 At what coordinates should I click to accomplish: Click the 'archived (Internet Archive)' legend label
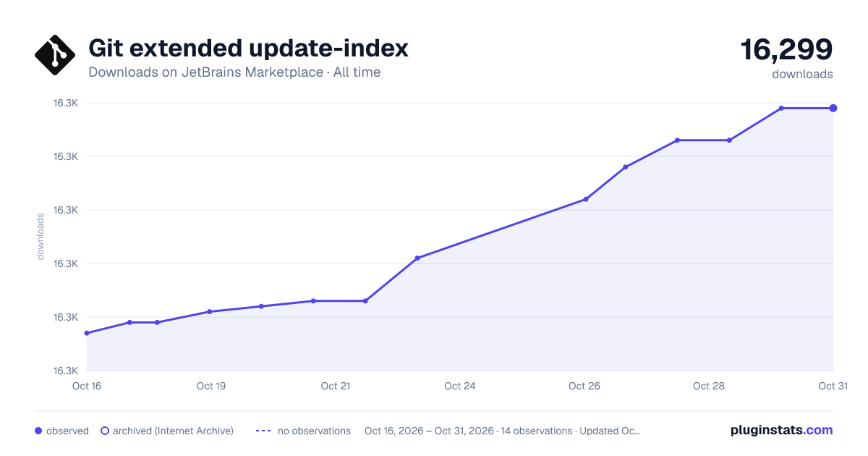173,431
